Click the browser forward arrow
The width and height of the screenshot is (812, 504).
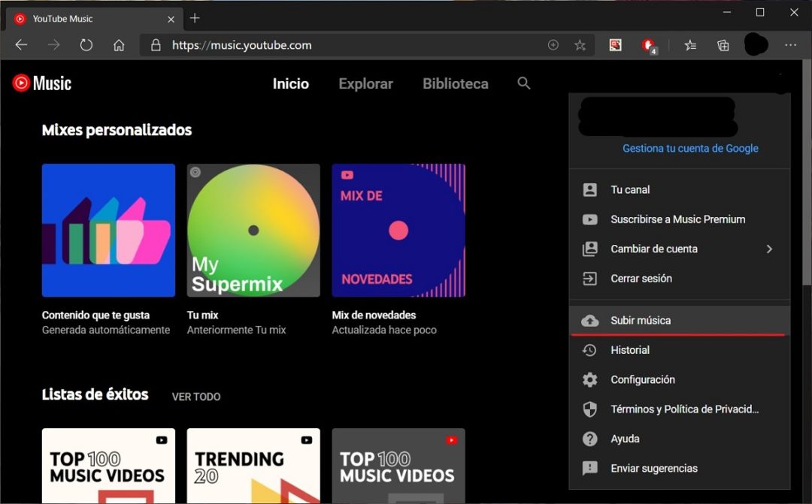(x=53, y=45)
